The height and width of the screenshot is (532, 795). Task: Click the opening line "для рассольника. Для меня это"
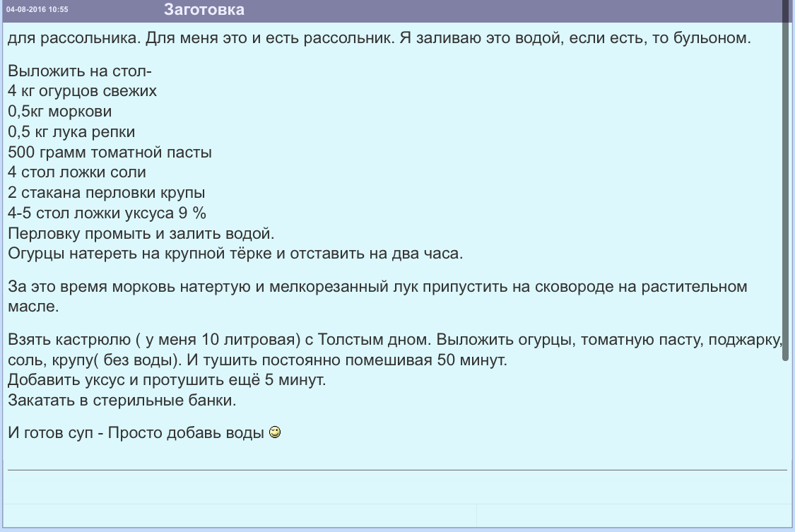tap(379, 38)
